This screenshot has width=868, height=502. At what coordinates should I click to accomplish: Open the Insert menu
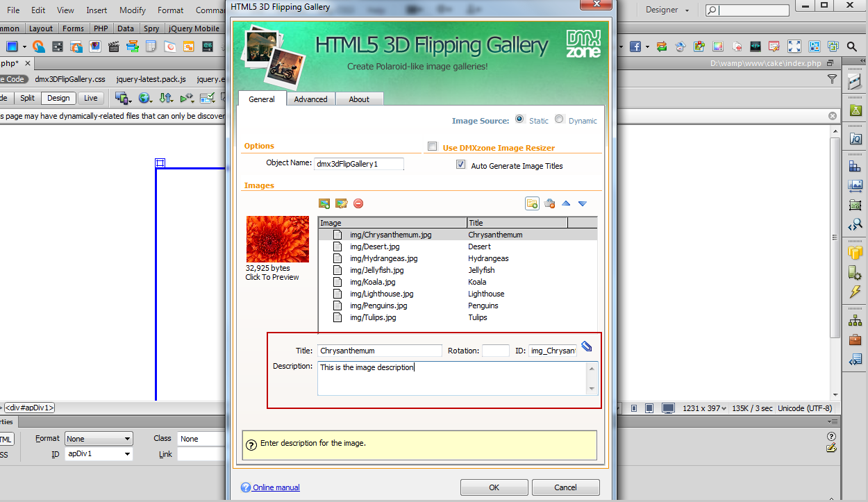(97, 10)
